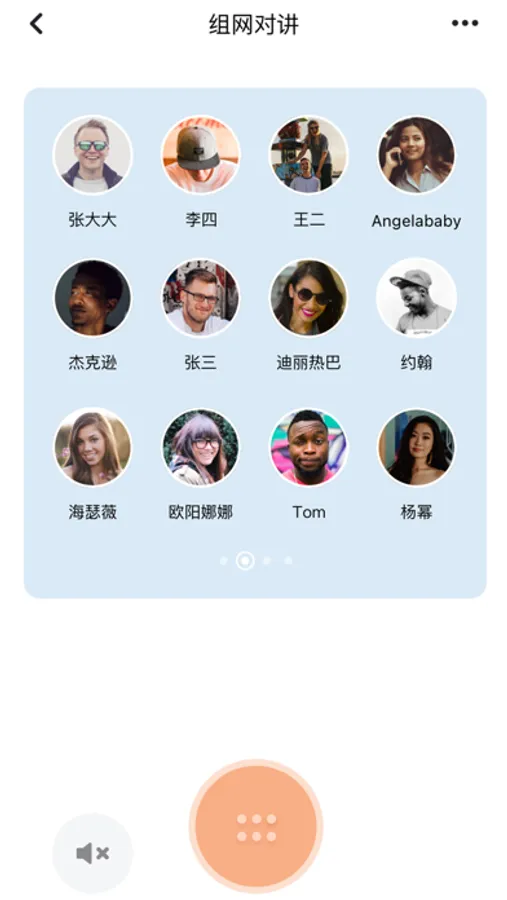This screenshot has height=900, width=507.
Task: Select 张三's avatar
Action: click(200, 298)
